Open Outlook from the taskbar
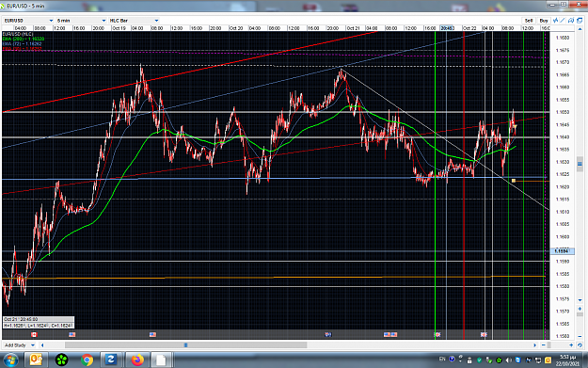This screenshot has height=368, width=588. (x=36, y=360)
